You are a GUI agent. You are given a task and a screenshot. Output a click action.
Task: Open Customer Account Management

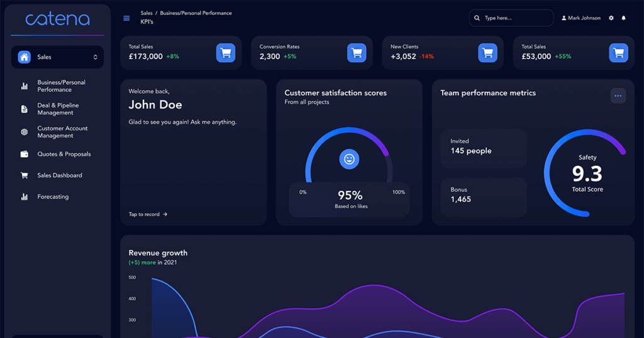[x=62, y=132]
